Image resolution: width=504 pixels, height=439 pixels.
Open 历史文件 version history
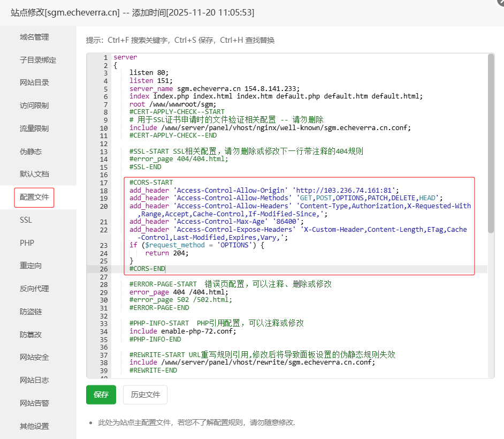point(145,395)
